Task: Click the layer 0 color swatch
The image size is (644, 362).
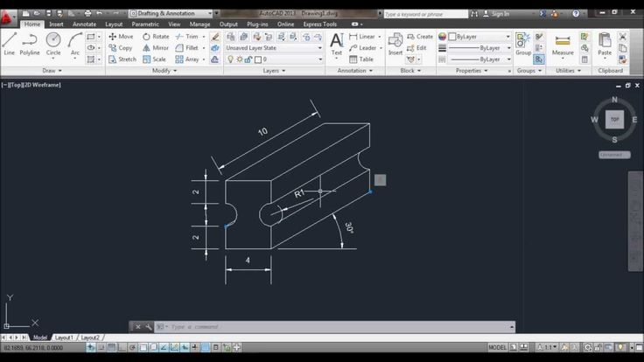Action: tap(258, 59)
